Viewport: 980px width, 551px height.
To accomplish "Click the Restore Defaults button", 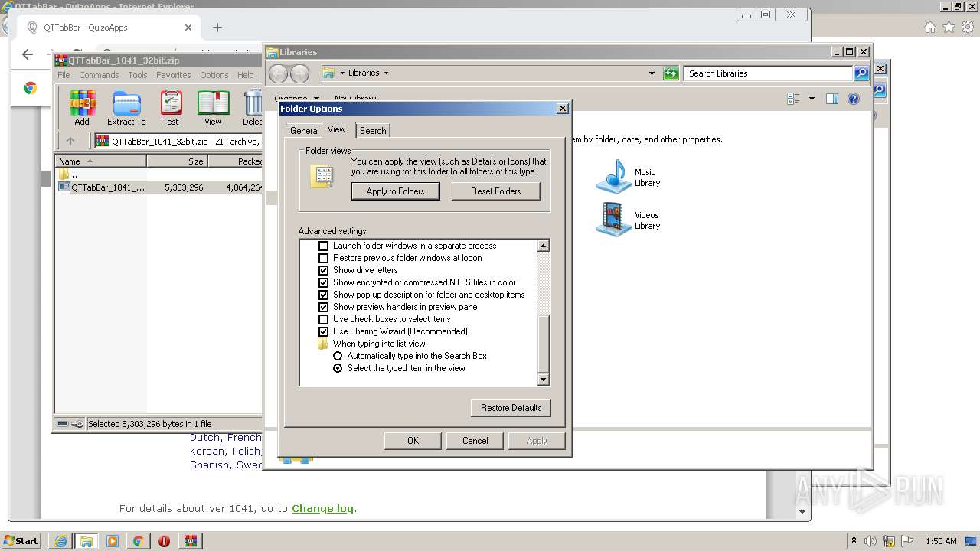I will 511,408.
